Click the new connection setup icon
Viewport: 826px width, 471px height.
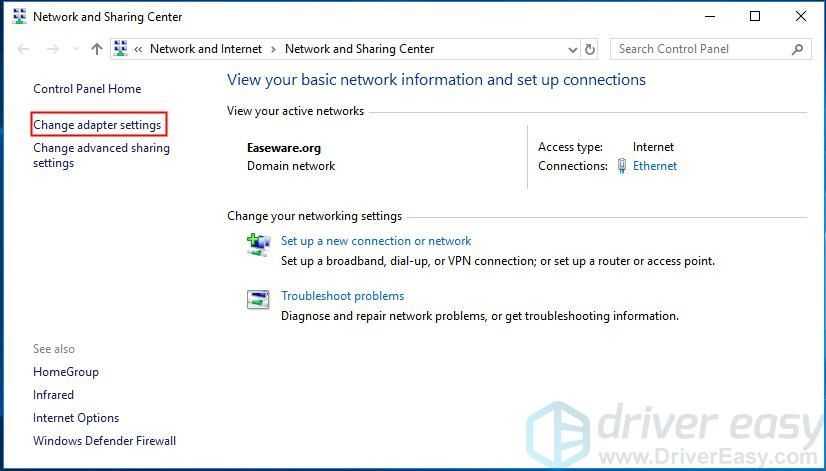pos(258,243)
